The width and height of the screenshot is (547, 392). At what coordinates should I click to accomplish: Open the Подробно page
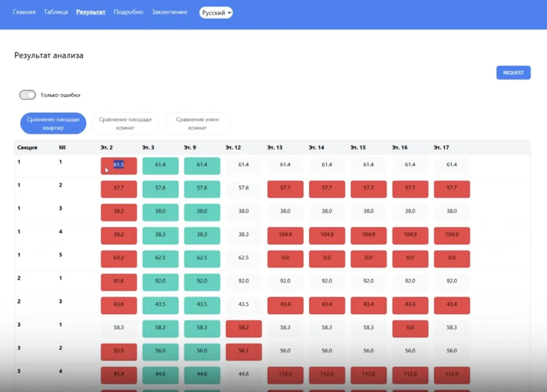click(x=128, y=12)
